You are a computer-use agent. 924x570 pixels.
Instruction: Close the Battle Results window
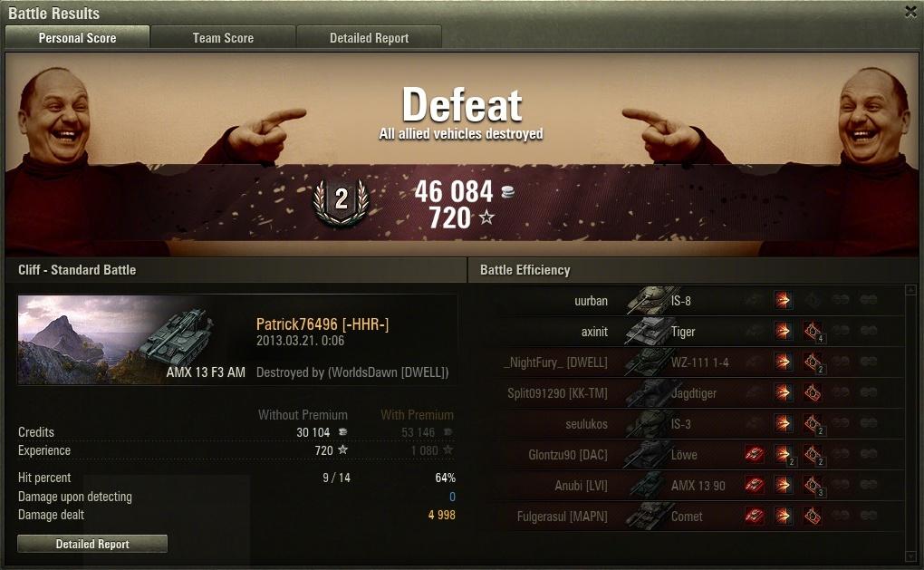click(910, 12)
